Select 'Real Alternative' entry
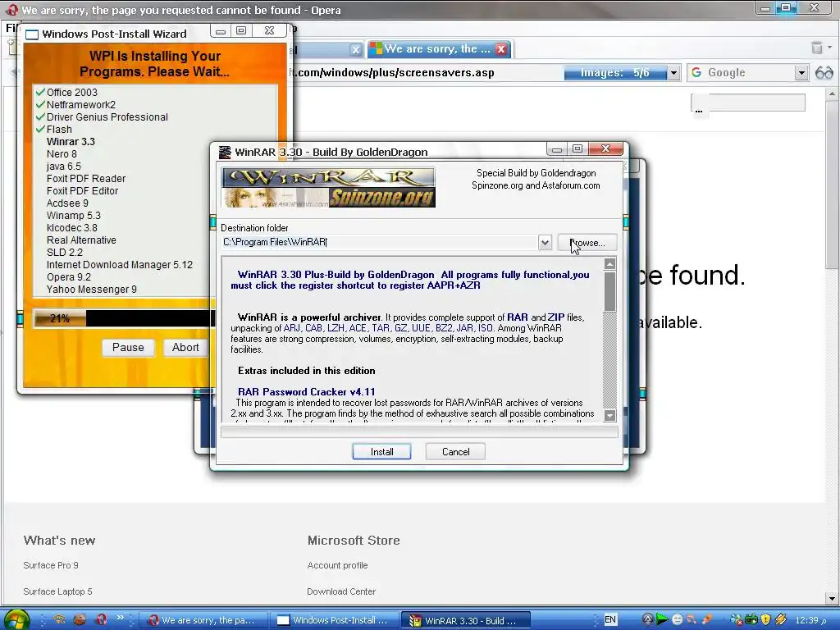 pos(81,240)
